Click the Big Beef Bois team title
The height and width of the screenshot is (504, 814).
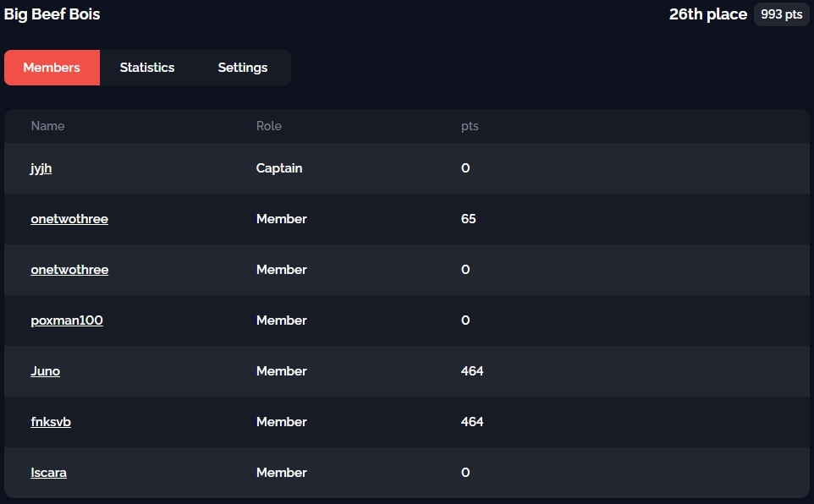[52, 14]
